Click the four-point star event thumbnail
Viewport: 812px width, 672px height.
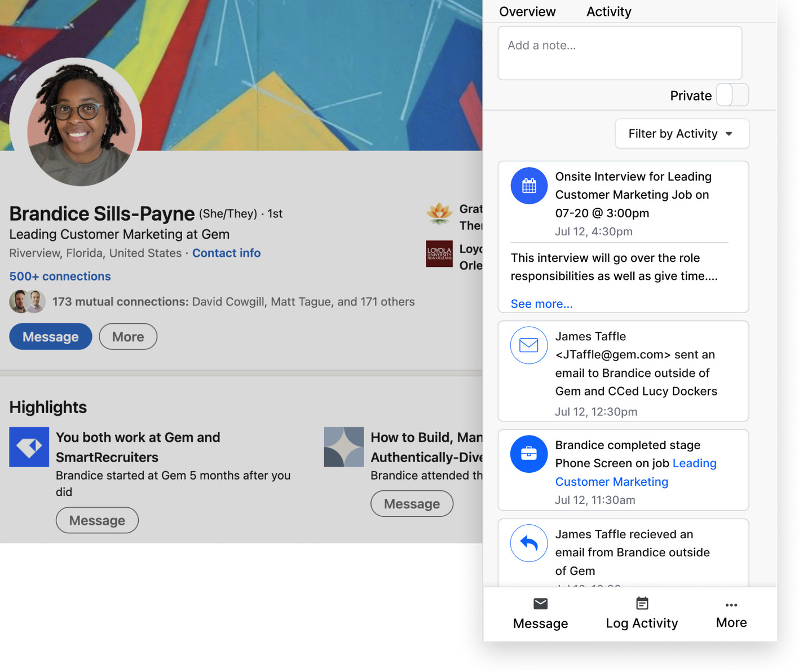coord(344,447)
